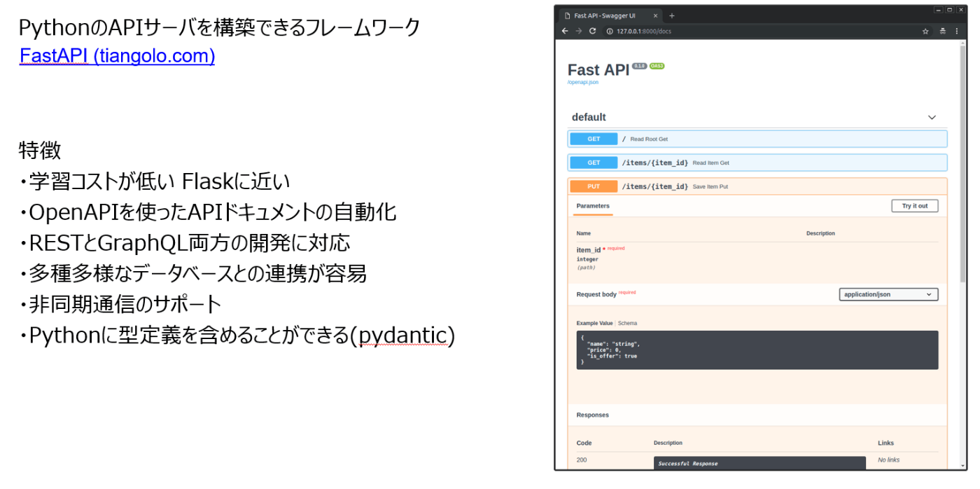
Task: Go back using the browser back arrow
Action: click(565, 31)
